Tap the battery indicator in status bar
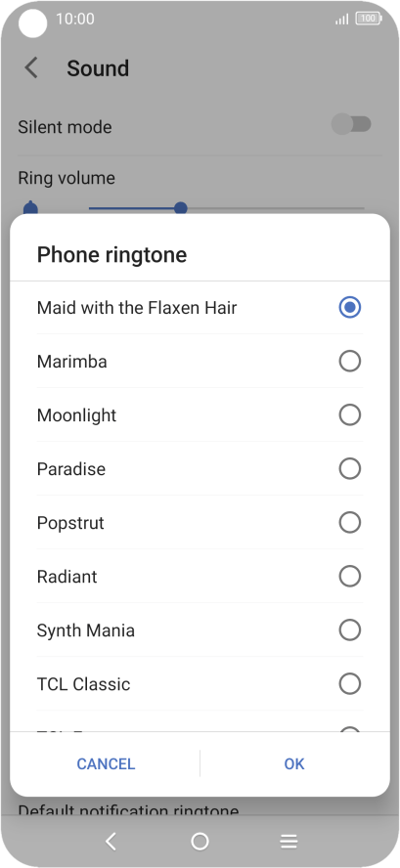Screen dimensions: 400x868 click(x=369, y=19)
